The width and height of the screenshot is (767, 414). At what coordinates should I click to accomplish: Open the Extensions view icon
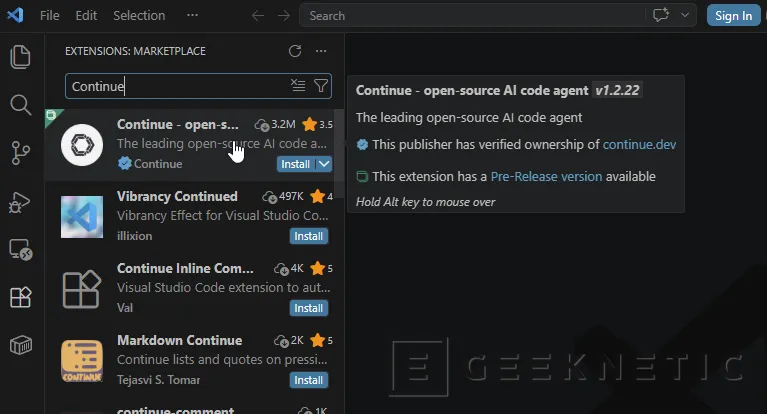21,297
